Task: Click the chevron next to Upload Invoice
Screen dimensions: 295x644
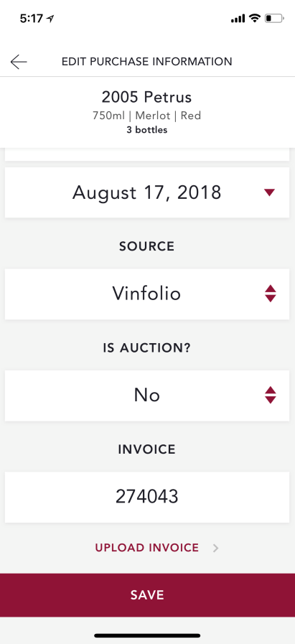Action: pos(216,548)
